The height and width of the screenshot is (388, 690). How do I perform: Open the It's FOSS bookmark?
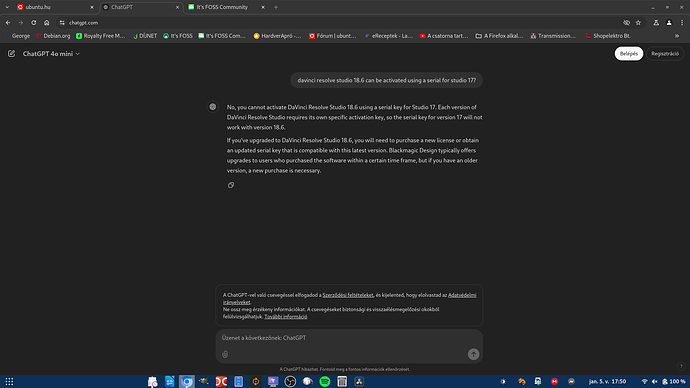click(178, 36)
